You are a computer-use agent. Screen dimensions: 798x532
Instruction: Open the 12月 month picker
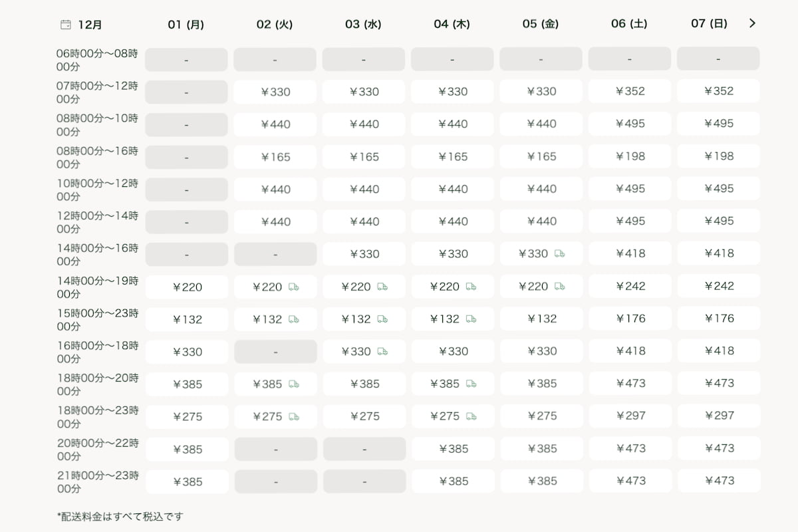tap(90, 25)
